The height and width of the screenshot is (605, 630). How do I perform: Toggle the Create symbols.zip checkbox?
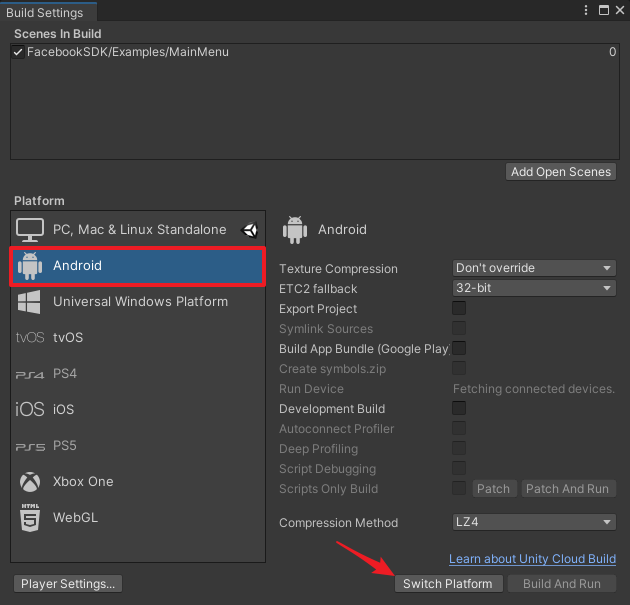459,368
